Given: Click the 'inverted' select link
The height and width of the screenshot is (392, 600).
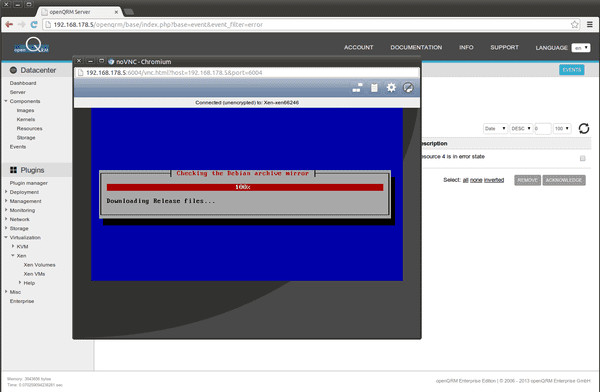Looking at the screenshot, I should click(494, 180).
